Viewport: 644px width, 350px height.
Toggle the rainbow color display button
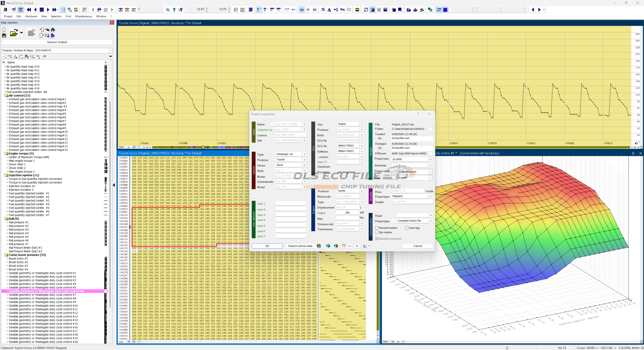pos(357,10)
